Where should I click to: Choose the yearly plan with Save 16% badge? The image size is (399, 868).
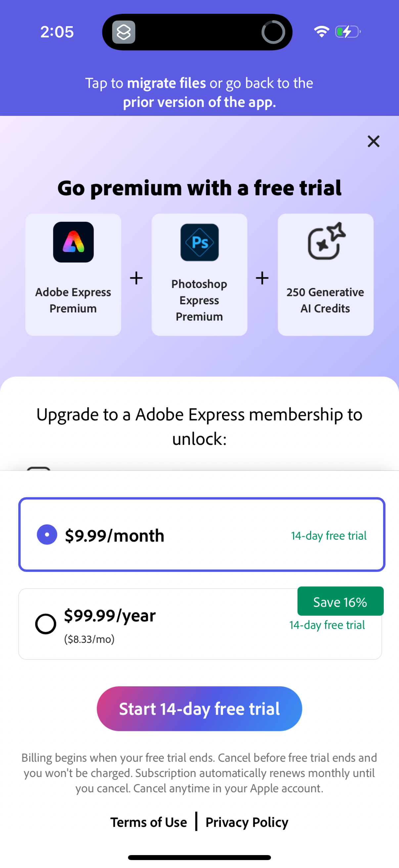click(340, 602)
